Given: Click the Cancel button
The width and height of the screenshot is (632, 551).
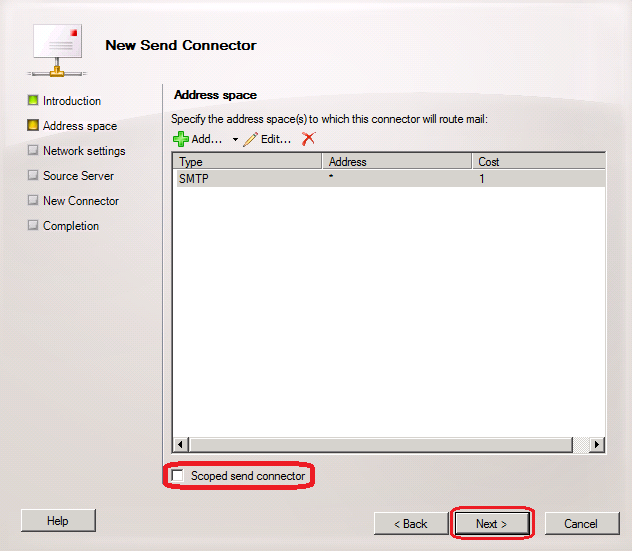Looking at the screenshot, I should (580, 523).
